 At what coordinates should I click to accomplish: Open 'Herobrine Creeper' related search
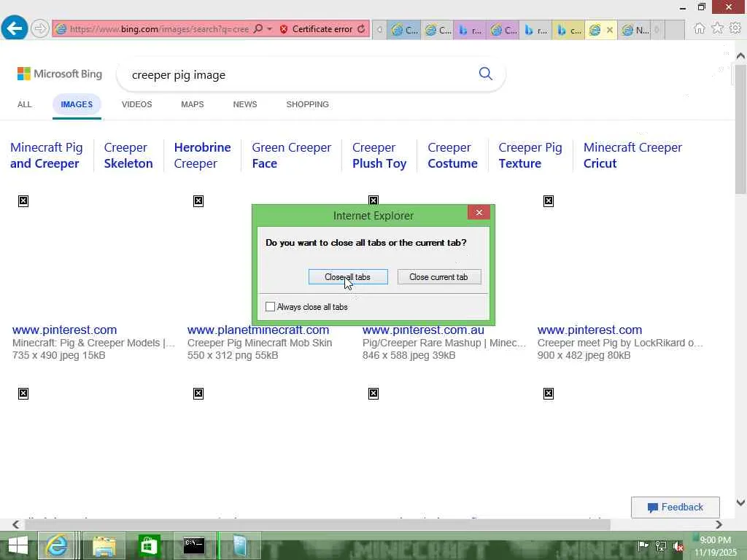point(203,155)
